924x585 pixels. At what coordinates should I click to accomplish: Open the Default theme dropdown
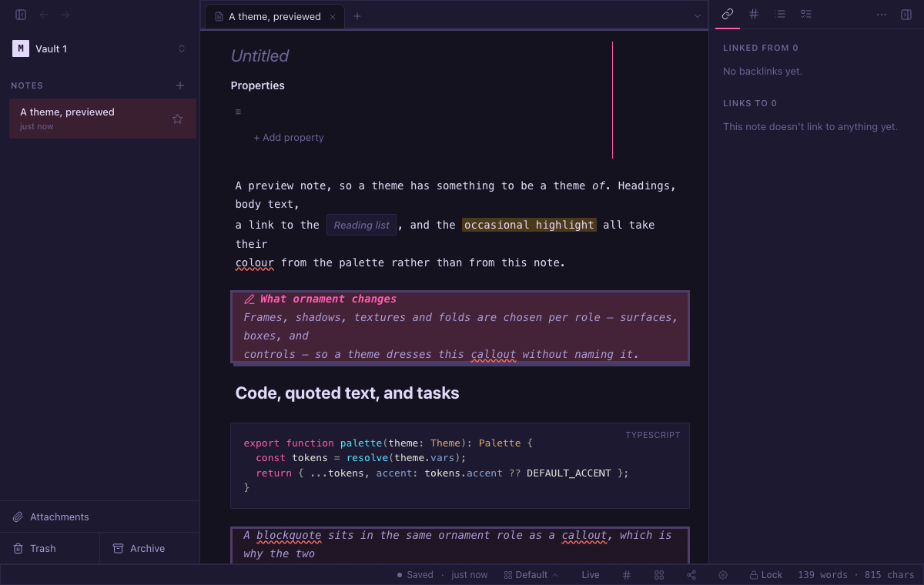pos(531,575)
